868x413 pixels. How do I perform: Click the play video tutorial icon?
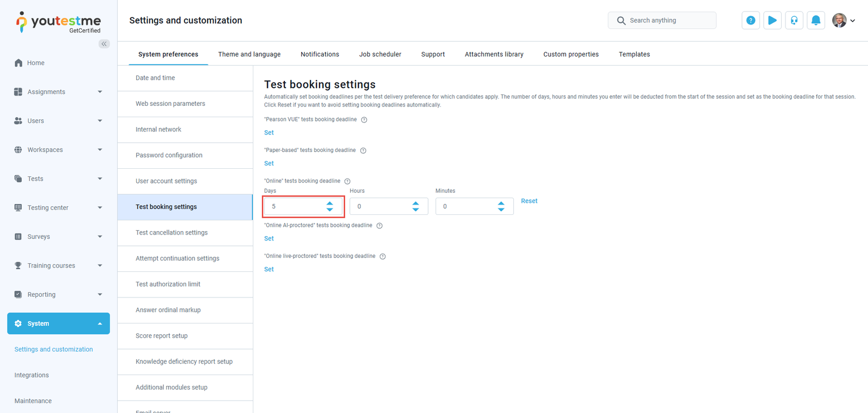coord(772,21)
